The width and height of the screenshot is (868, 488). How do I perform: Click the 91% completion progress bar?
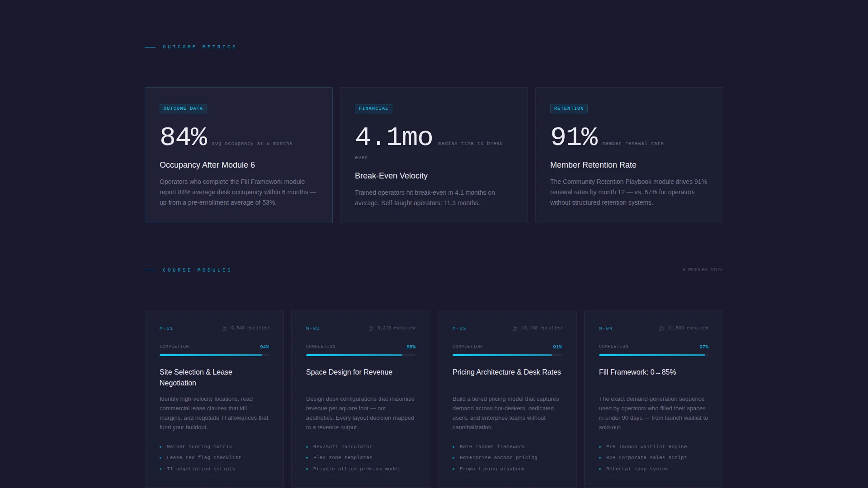click(507, 355)
